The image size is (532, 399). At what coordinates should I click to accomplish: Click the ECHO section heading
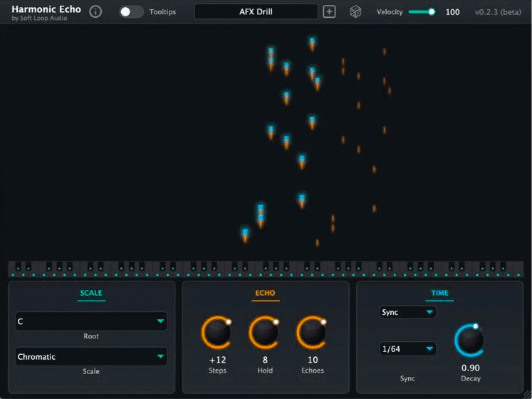pos(265,293)
